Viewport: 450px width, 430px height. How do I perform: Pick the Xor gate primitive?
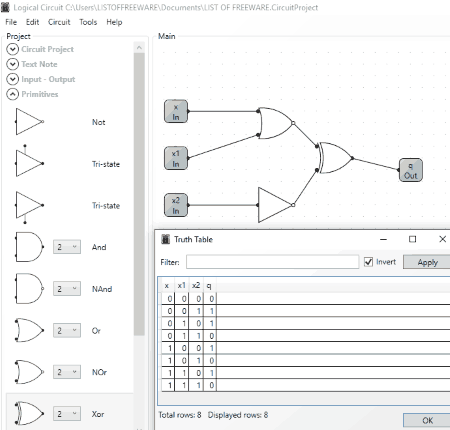coord(29,414)
